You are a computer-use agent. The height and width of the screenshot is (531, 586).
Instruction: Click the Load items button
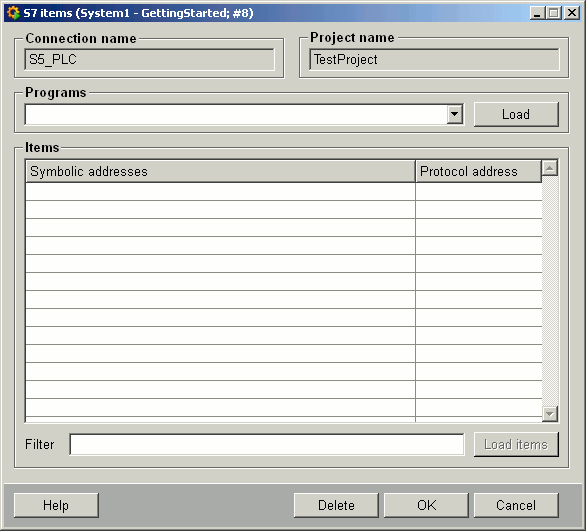[516, 444]
